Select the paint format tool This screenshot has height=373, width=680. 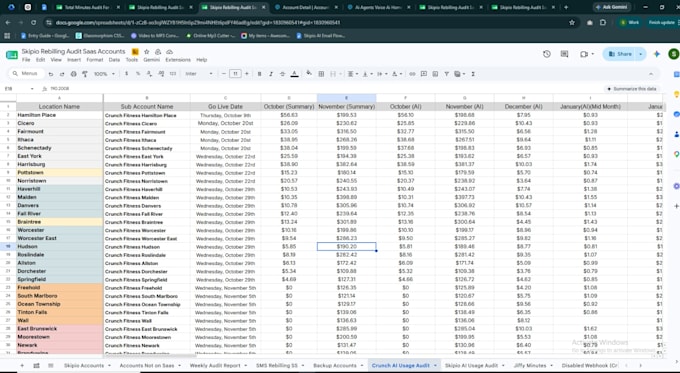coord(85,74)
